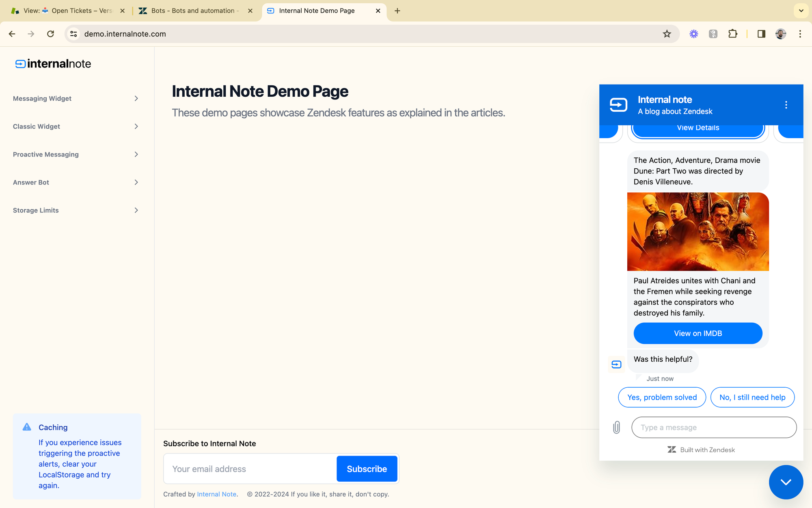Expand the Storage Limits section
812x508 pixels.
coord(76,210)
